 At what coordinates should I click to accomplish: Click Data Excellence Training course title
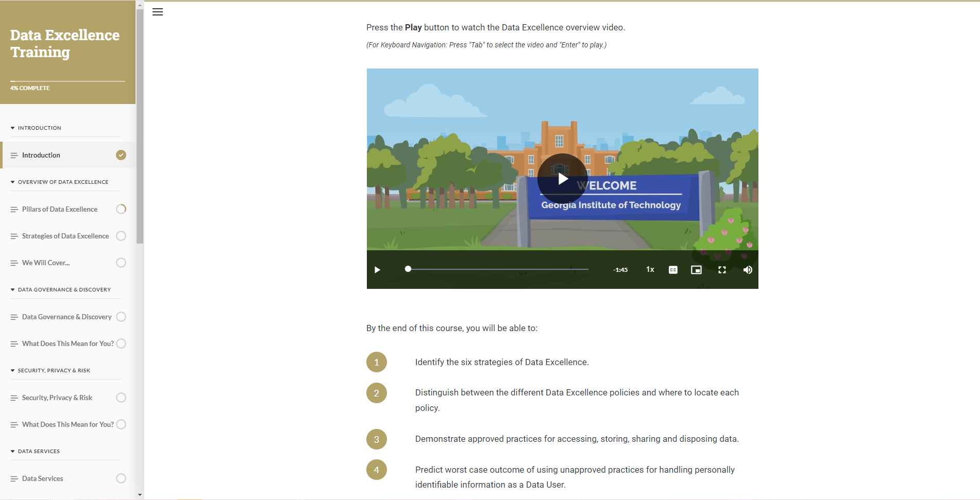65,43
